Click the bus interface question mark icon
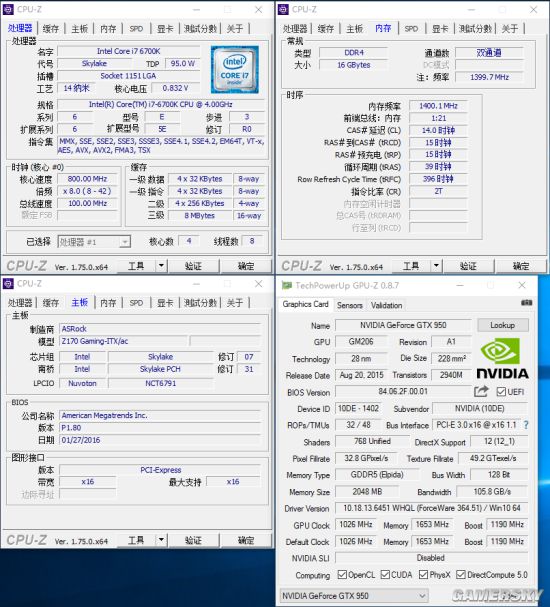Image resolution: width=550 pixels, height=607 pixels. pos(526,425)
